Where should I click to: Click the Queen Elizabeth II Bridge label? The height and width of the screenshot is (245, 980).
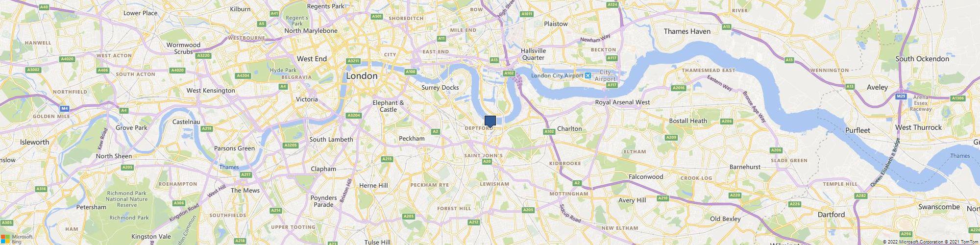click(x=885, y=163)
